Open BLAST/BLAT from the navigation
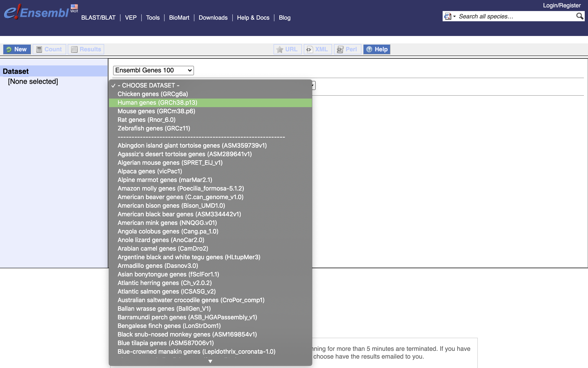 pos(98,18)
